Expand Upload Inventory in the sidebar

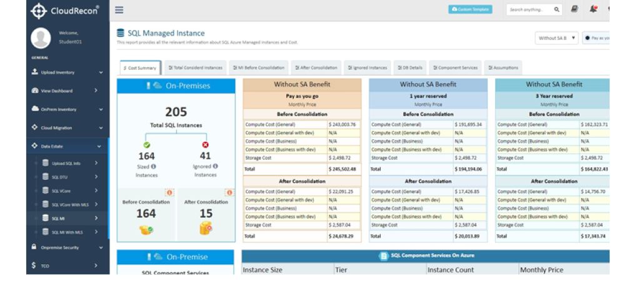[x=68, y=72]
